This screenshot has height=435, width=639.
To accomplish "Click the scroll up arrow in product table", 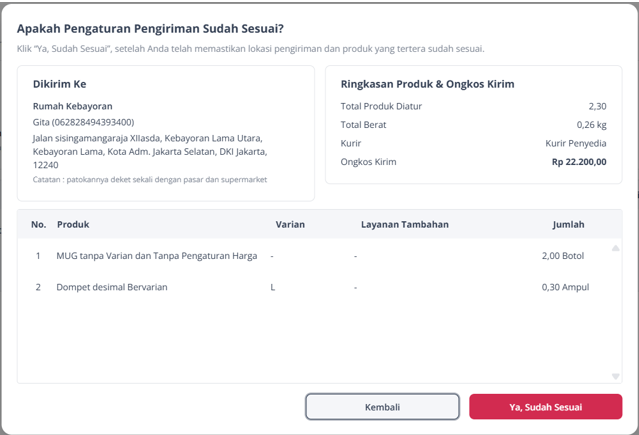I will (615, 248).
